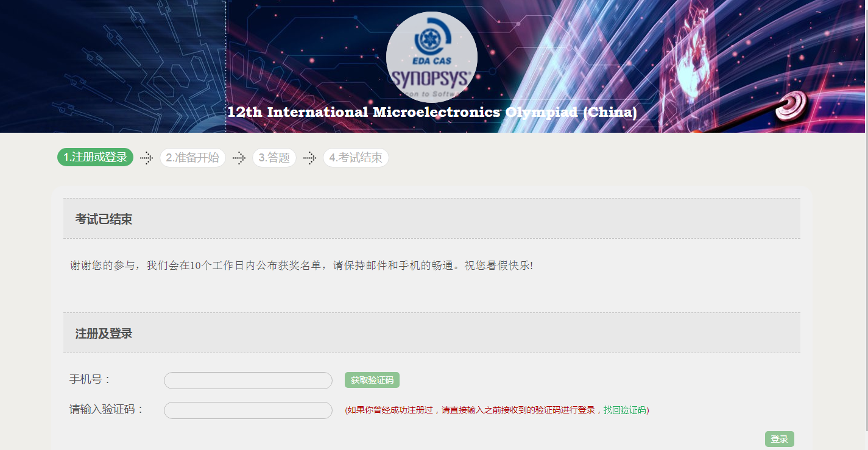The width and height of the screenshot is (868, 450).
Task: Click the 手机号 field label
Action: click(x=90, y=379)
